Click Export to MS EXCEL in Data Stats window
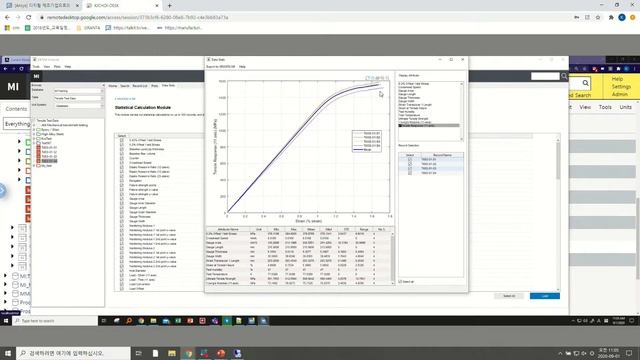The height and width of the screenshot is (360, 640). [221, 67]
